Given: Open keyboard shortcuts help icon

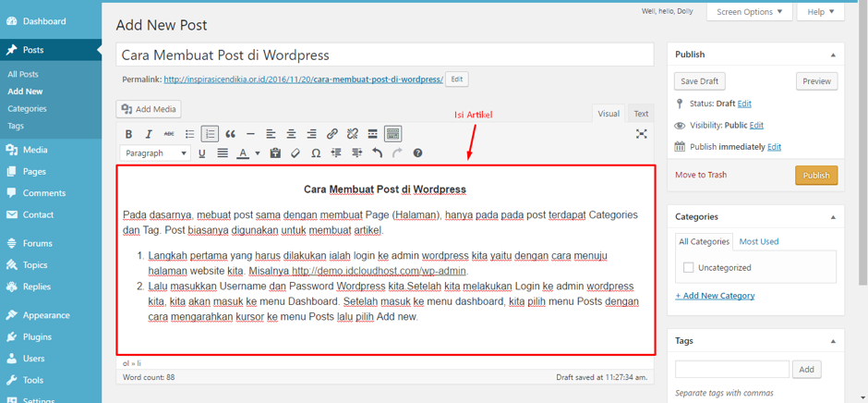Looking at the screenshot, I should tap(418, 153).
